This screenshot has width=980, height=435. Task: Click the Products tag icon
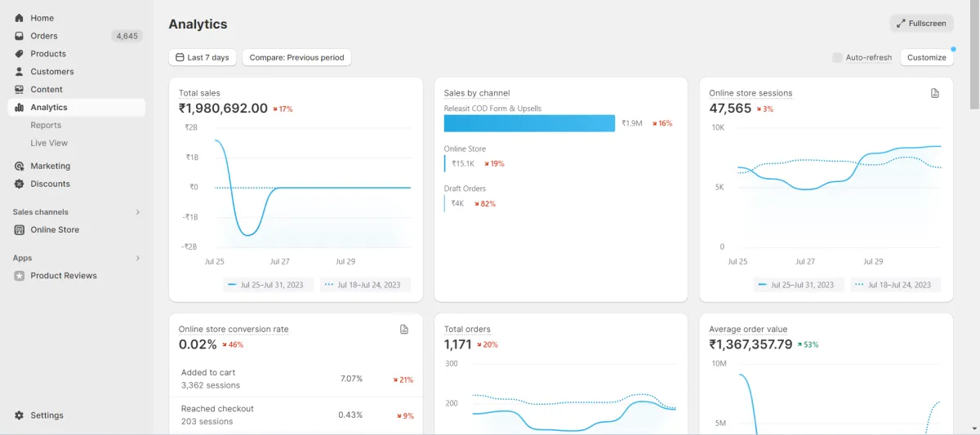pyautogui.click(x=20, y=54)
